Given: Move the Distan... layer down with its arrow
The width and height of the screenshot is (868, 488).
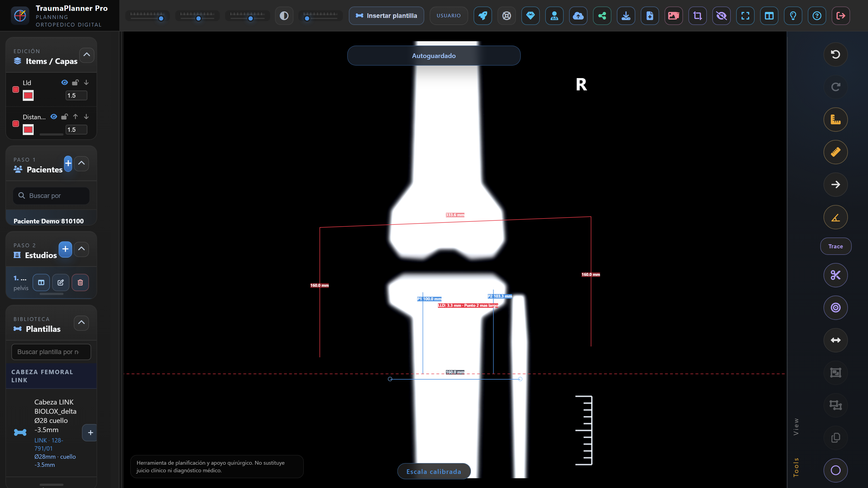Looking at the screenshot, I should (x=86, y=117).
